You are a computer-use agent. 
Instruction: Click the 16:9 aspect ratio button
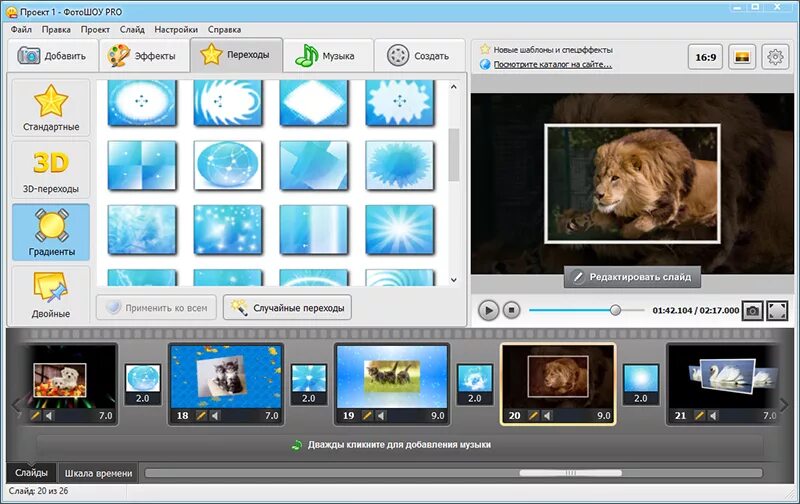click(x=706, y=57)
